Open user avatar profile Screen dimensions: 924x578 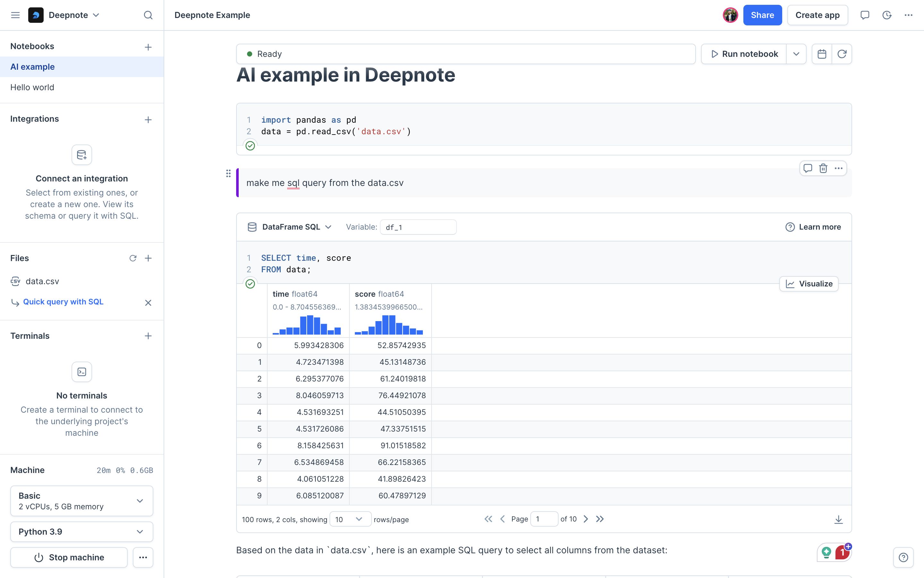tap(730, 15)
